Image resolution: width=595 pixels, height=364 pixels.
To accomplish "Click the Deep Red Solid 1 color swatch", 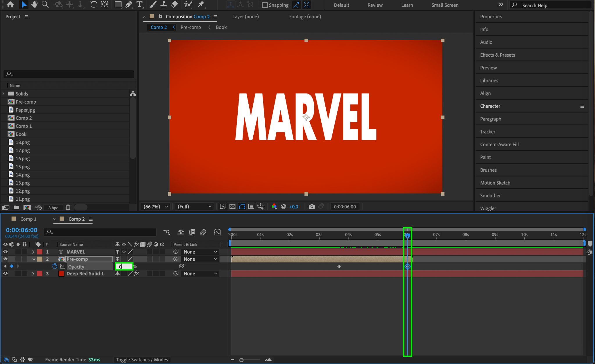I will [x=61, y=273].
